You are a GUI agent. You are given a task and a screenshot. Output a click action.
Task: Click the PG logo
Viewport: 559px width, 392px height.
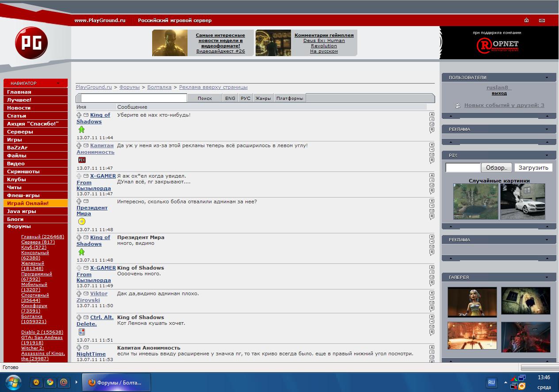coord(31,43)
